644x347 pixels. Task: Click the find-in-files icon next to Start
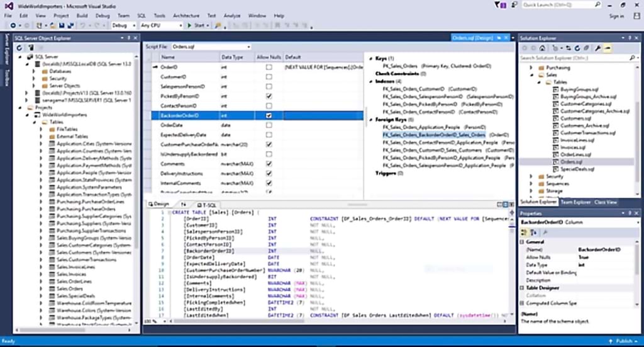click(218, 25)
